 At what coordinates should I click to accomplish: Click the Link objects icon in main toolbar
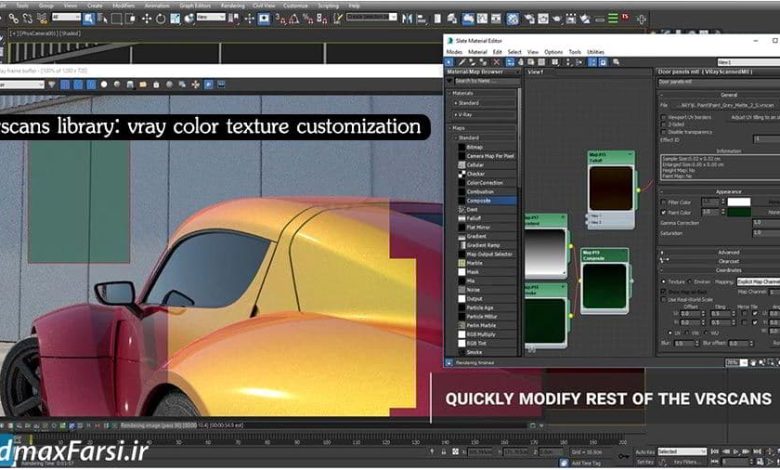(x=12, y=18)
